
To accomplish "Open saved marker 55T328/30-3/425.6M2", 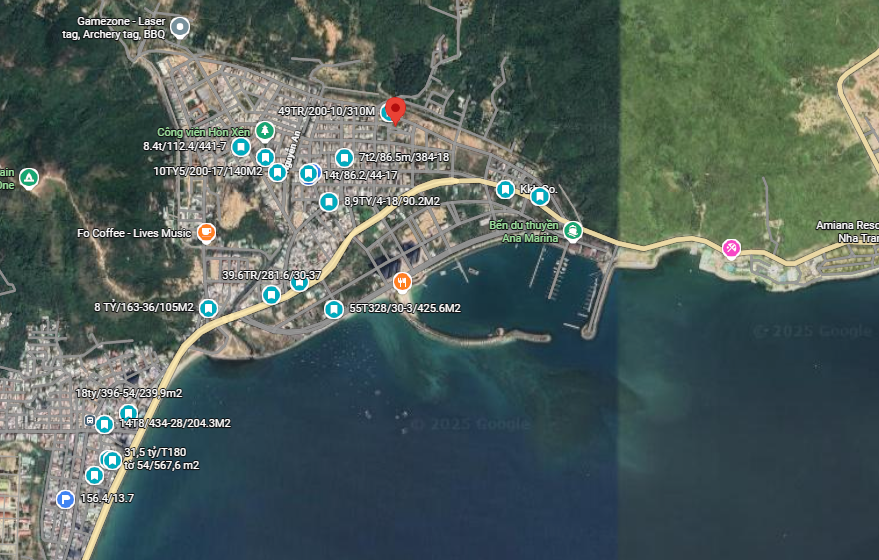I will pos(334,308).
